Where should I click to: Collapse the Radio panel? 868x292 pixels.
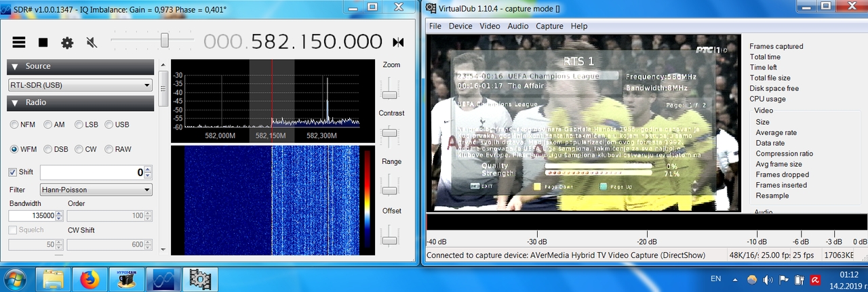point(79,102)
